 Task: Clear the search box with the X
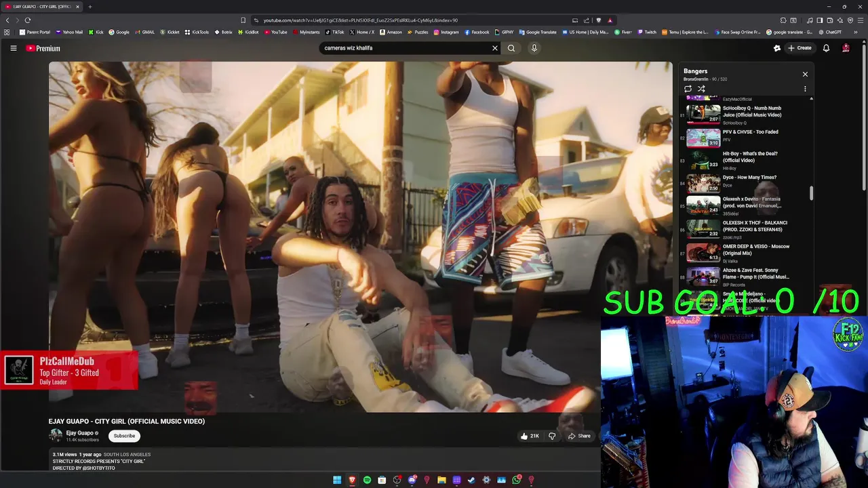point(495,48)
